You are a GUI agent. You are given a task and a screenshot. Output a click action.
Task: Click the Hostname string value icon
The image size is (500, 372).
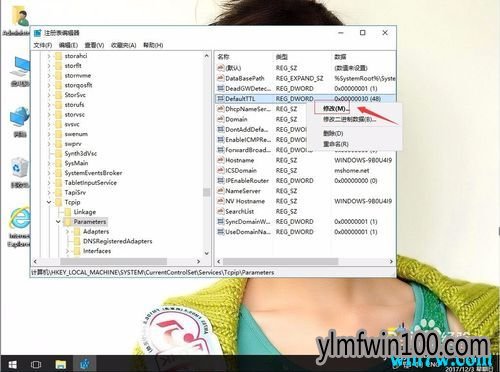click(220, 160)
